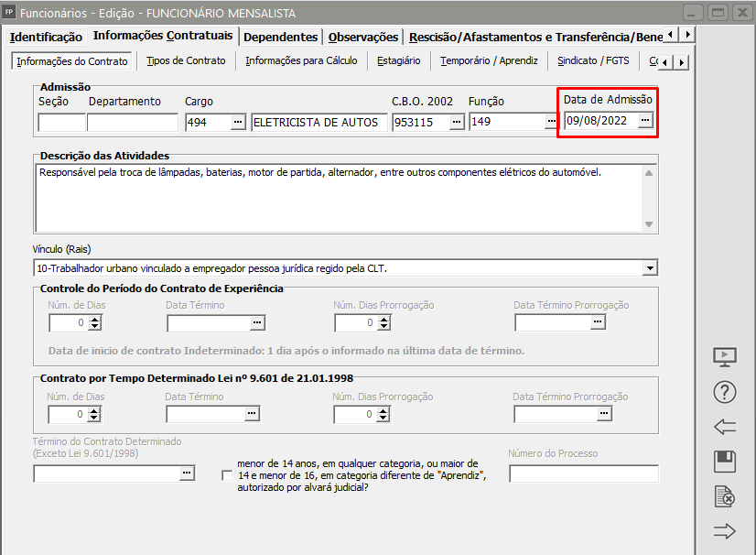Screen dimensions: 756x555
Task: Open calendar picker for Data de Admissão
Action: click(x=644, y=120)
